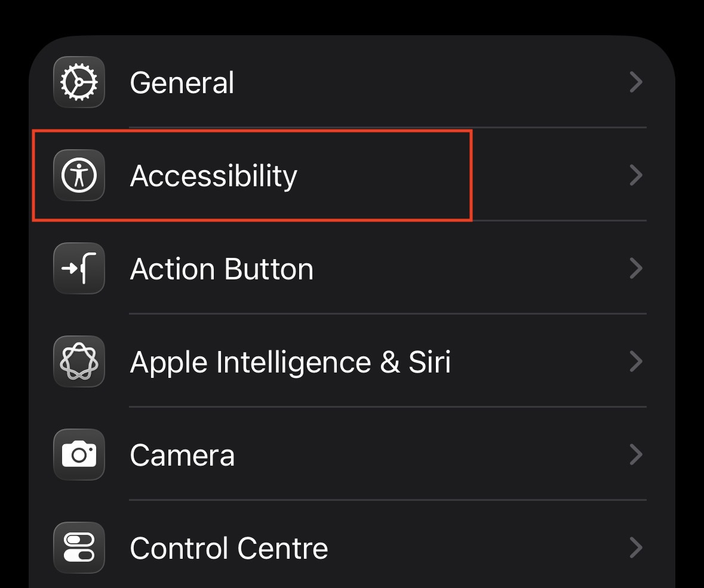
Task: Tap the Action Button icon
Action: [79, 269]
